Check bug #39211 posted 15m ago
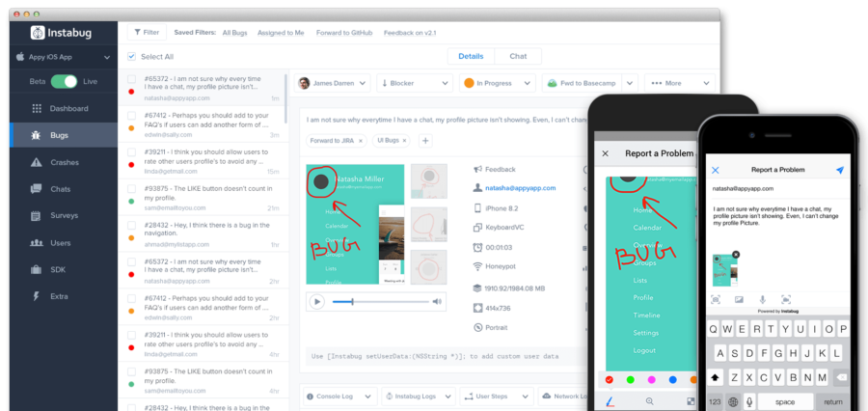This screenshot has width=868, height=411. coord(131,152)
